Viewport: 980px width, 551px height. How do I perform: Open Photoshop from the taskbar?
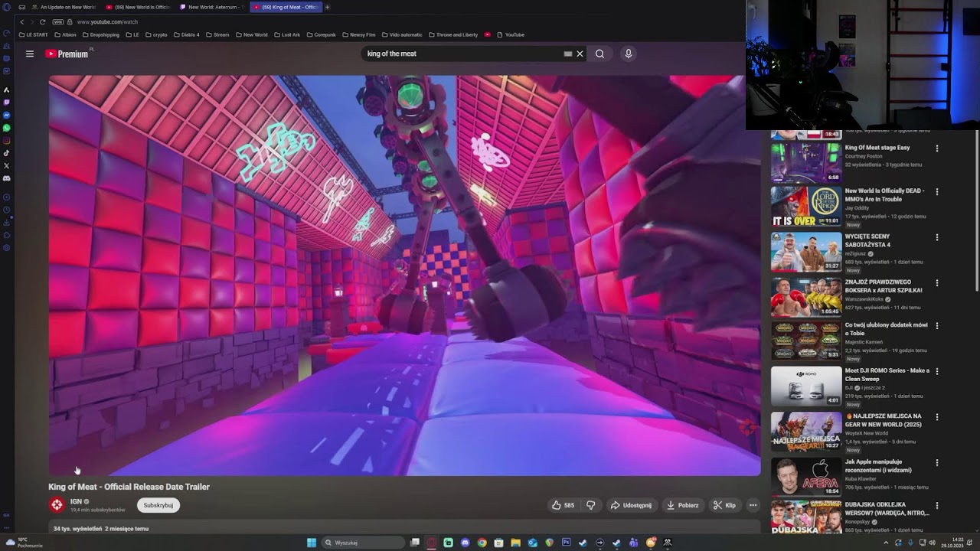point(567,543)
